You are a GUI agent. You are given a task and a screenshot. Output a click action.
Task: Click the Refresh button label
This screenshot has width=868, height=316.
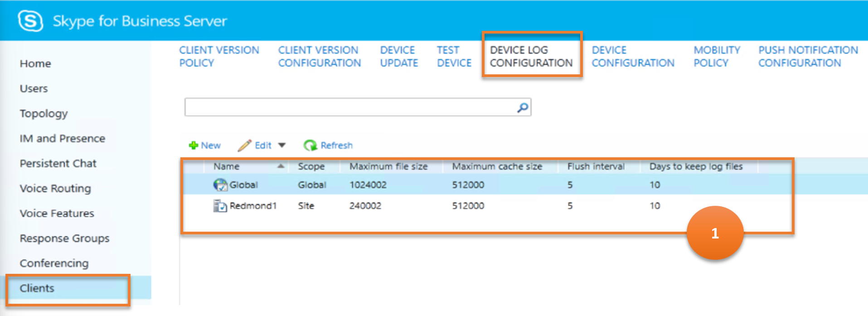click(x=336, y=146)
